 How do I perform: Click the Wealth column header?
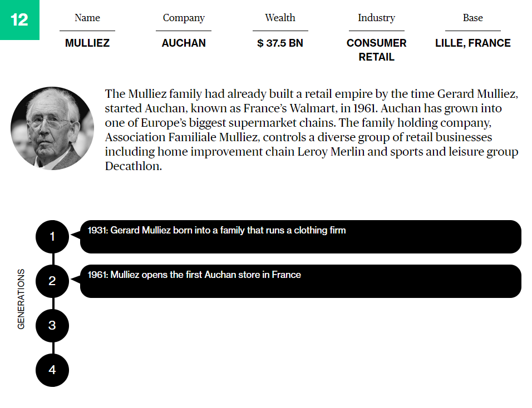click(280, 18)
